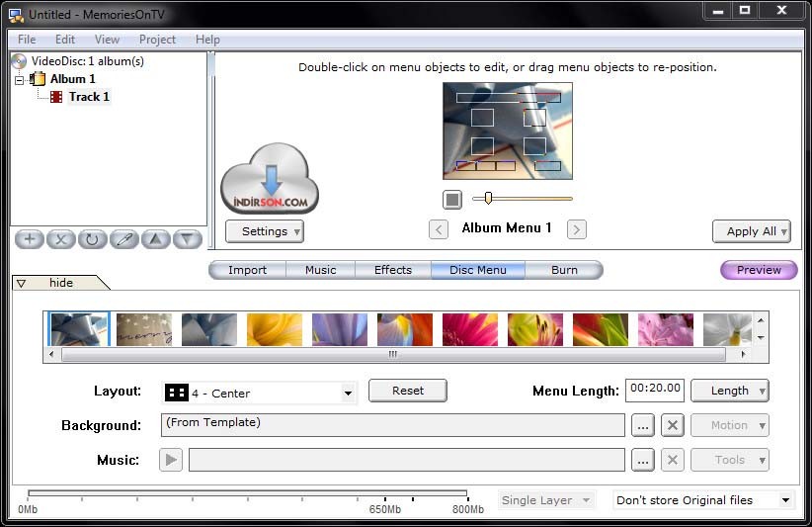
Task: Select the yellow flower template thumbnail
Action: point(275,329)
